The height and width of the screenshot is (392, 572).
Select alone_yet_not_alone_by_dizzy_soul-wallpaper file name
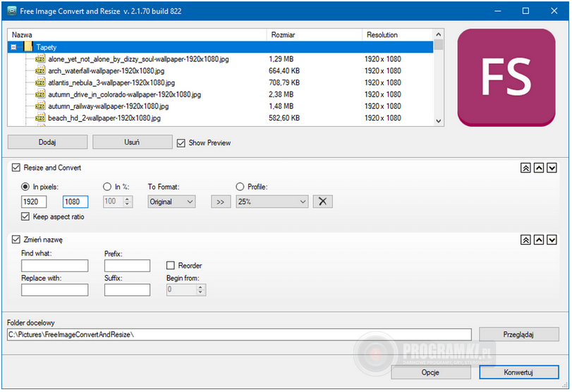pyautogui.click(x=138, y=59)
